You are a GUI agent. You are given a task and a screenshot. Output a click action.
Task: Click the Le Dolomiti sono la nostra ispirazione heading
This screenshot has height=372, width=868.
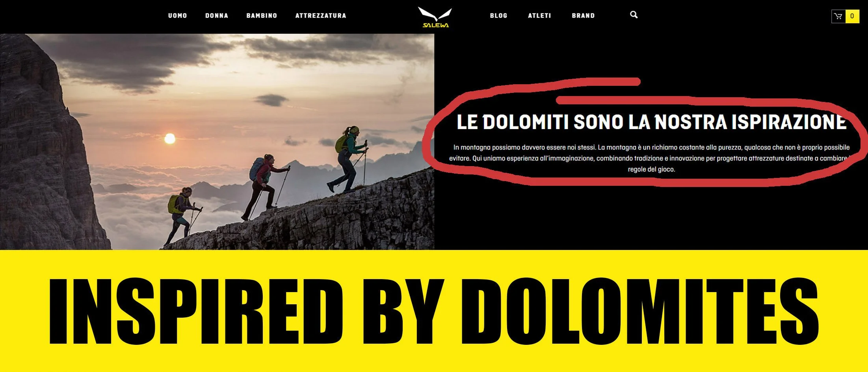(651, 122)
